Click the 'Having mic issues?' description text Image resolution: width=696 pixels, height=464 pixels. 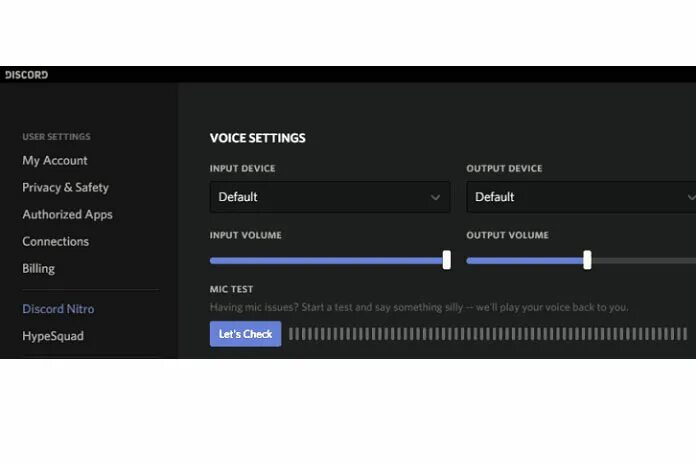pos(419,307)
